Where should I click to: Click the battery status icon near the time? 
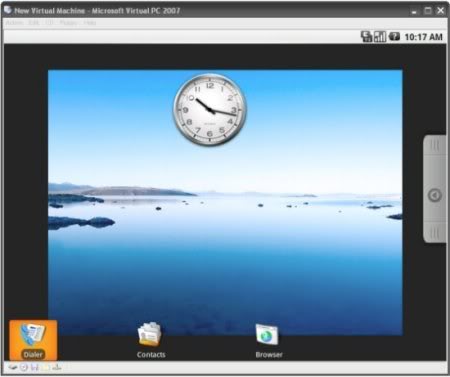(394, 36)
